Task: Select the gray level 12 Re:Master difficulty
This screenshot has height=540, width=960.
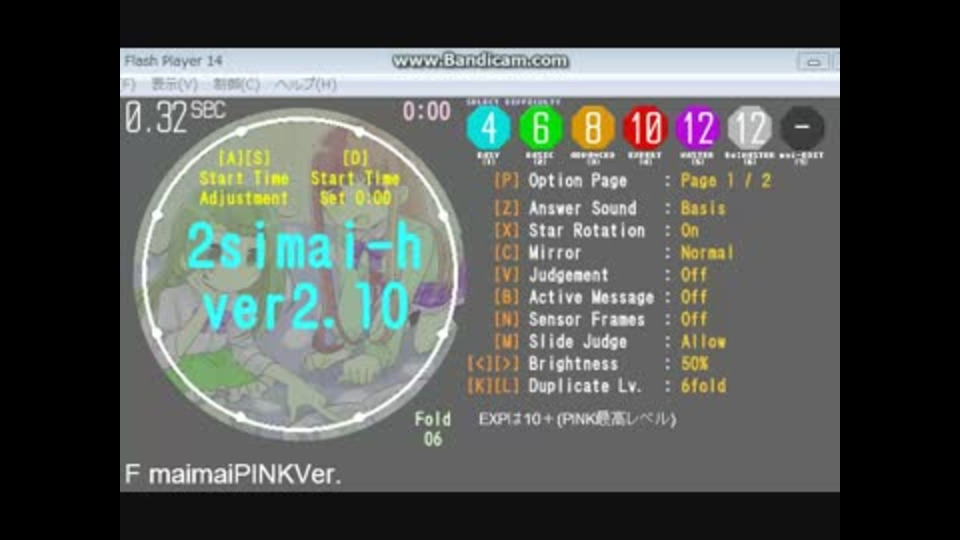Action: 749,128
